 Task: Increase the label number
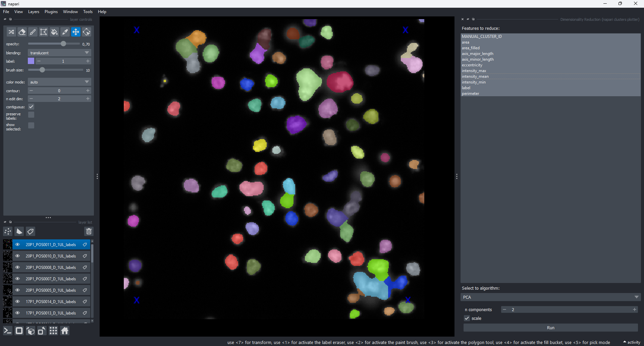tap(88, 61)
